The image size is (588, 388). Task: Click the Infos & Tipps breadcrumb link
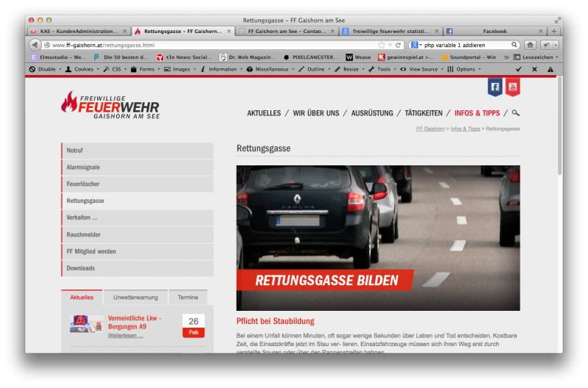(465, 129)
